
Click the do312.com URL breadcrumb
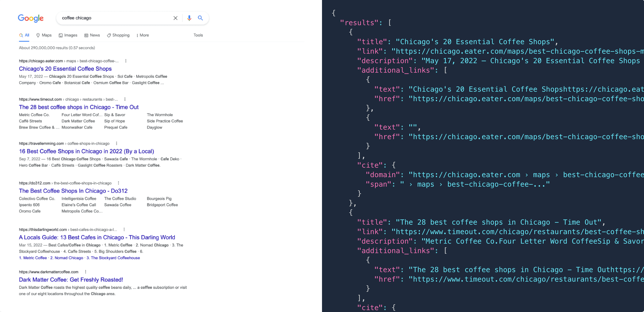[x=65, y=183]
